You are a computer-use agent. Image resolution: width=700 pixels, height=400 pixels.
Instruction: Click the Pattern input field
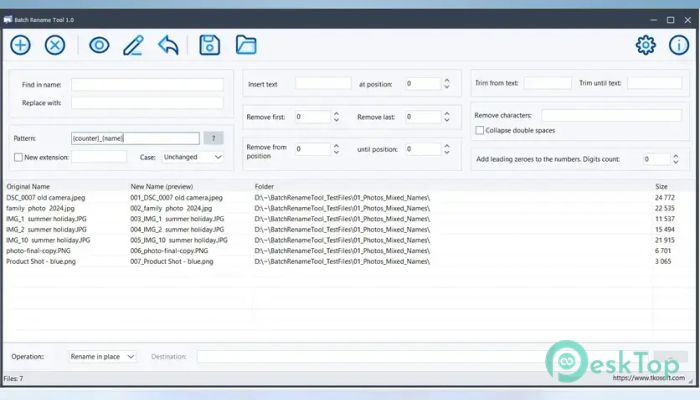pyautogui.click(x=135, y=138)
